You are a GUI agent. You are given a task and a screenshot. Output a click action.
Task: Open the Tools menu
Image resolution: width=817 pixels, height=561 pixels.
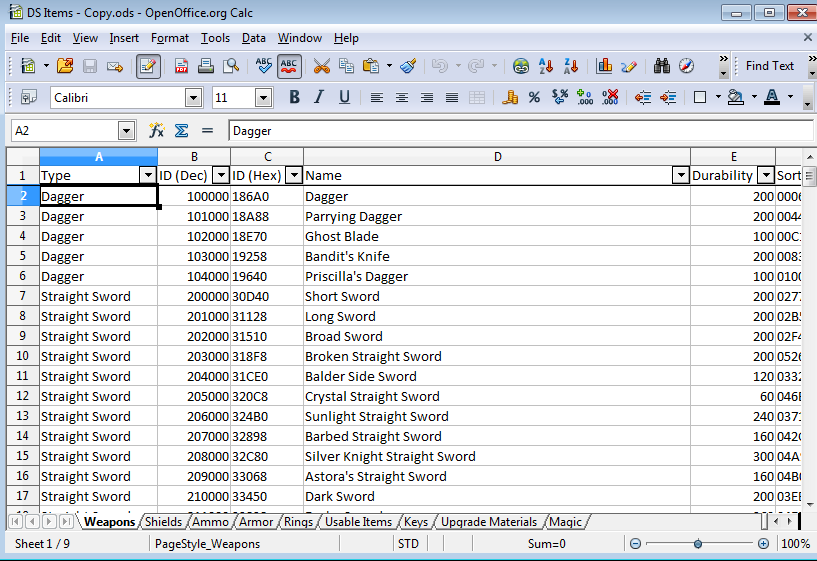point(216,38)
